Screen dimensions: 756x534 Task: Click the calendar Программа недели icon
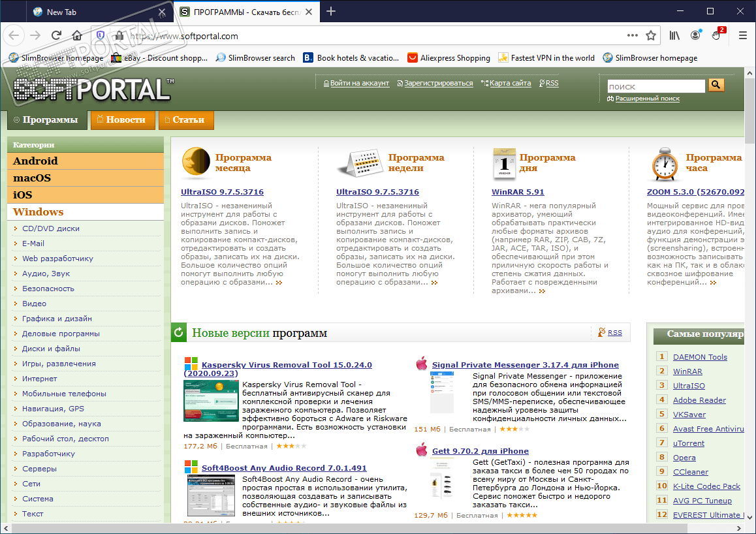point(360,163)
